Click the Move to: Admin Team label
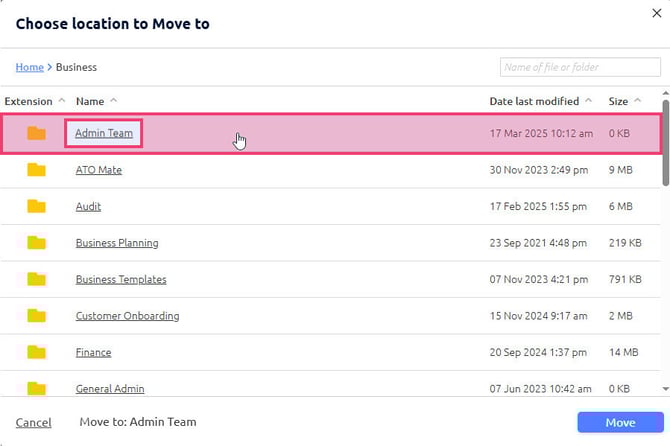This screenshot has height=446, width=670. click(138, 422)
